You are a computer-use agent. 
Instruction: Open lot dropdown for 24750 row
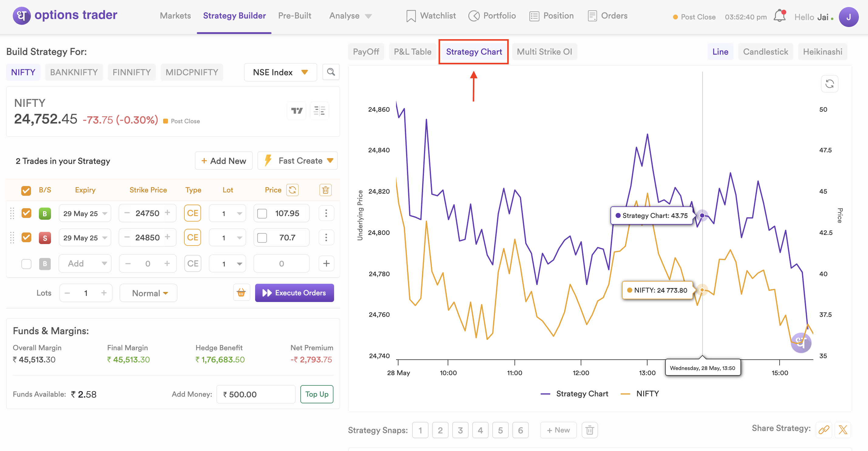click(227, 213)
